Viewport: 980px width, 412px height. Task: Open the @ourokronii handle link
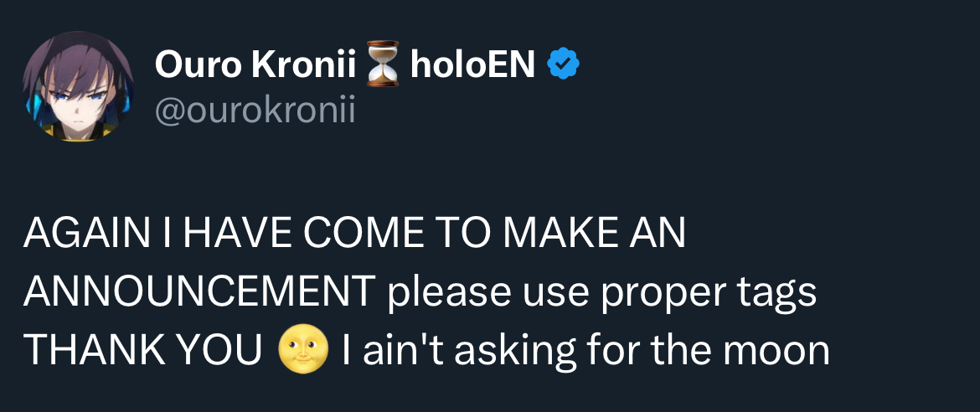[255, 111]
